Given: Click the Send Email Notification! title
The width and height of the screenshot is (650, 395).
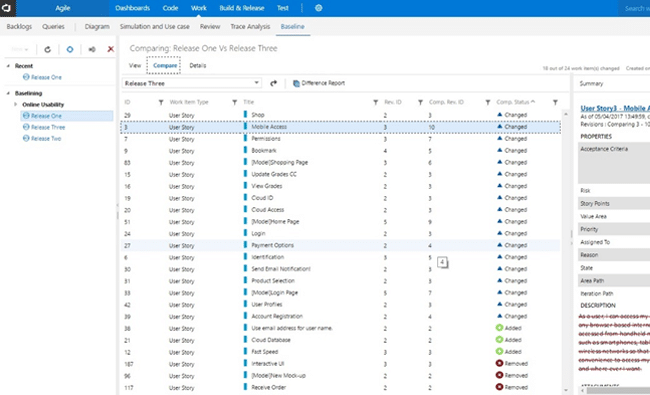Looking at the screenshot, I should [x=281, y=269].
